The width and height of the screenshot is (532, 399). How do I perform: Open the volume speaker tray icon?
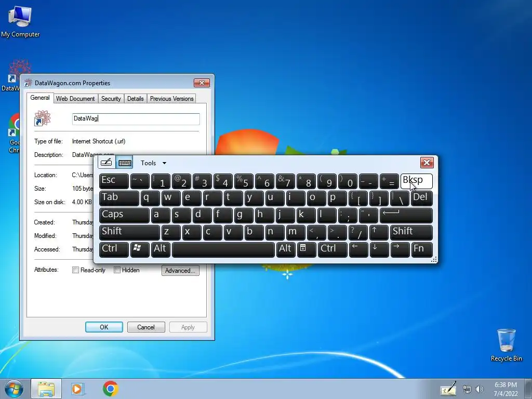coord(479,390)
